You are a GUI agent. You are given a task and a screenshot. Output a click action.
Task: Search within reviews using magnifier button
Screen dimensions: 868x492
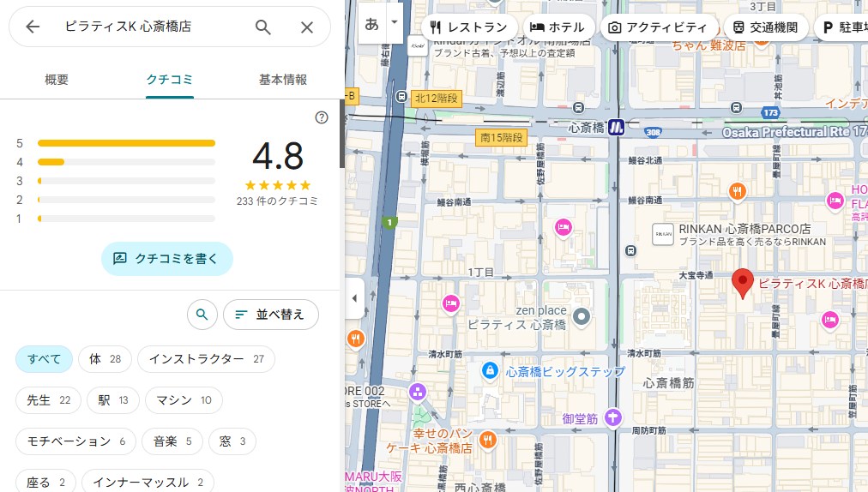[202, 315]
